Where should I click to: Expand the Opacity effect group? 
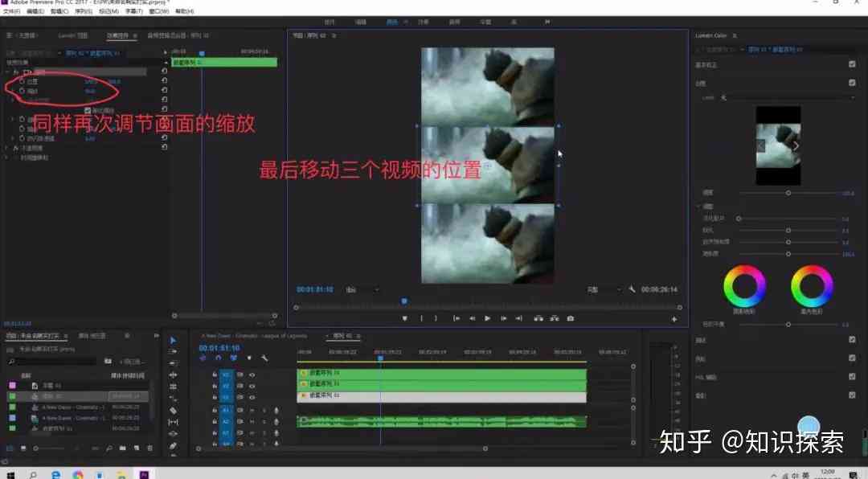click(x=8, y=148)
